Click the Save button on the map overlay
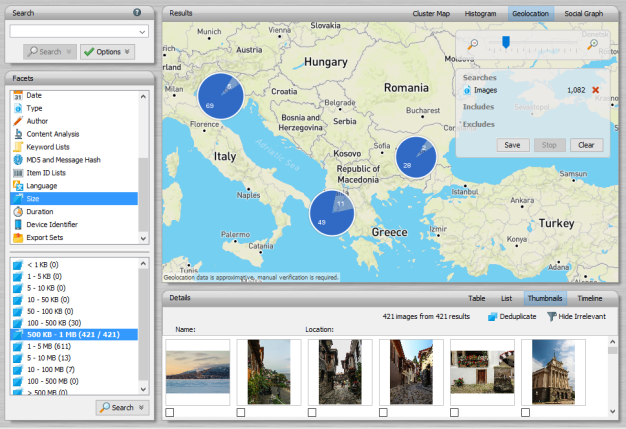Screen dimensions: 626x429 tap(511, 145)
